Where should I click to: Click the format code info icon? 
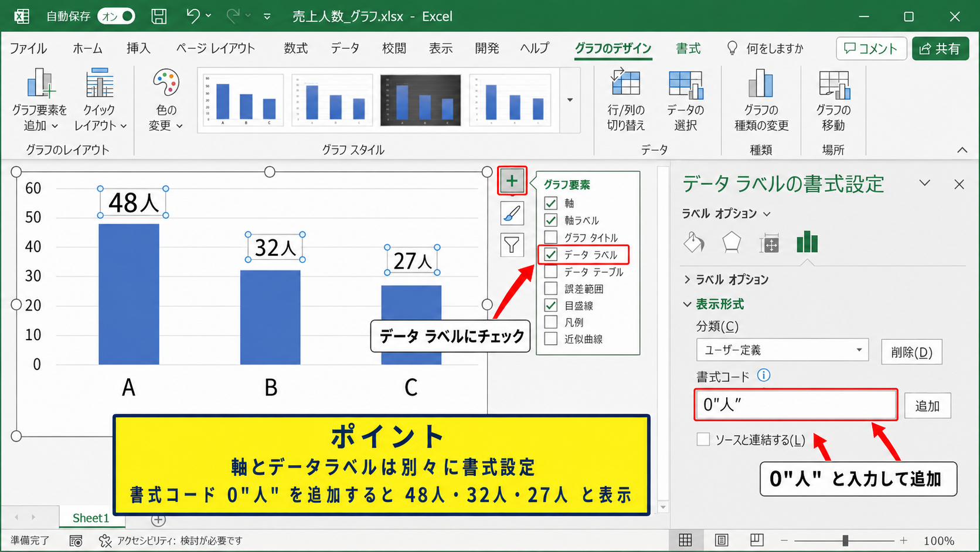tap(764, 375)
